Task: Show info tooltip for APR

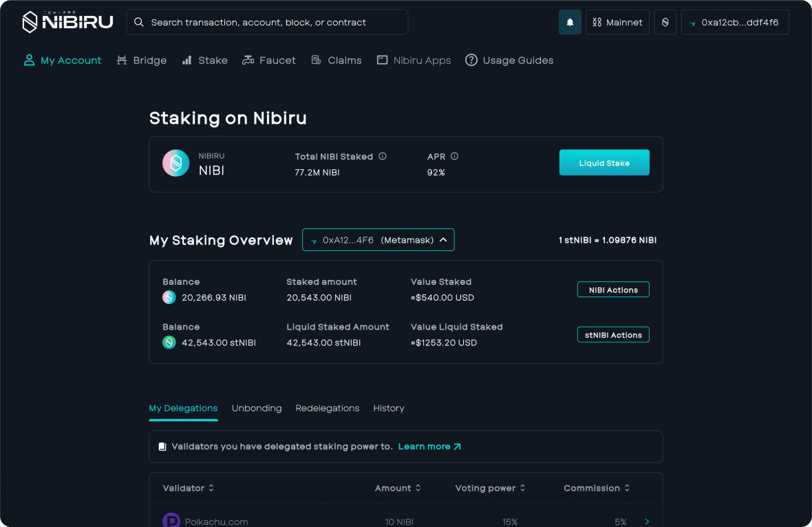Action: click(x=454, y=156)
